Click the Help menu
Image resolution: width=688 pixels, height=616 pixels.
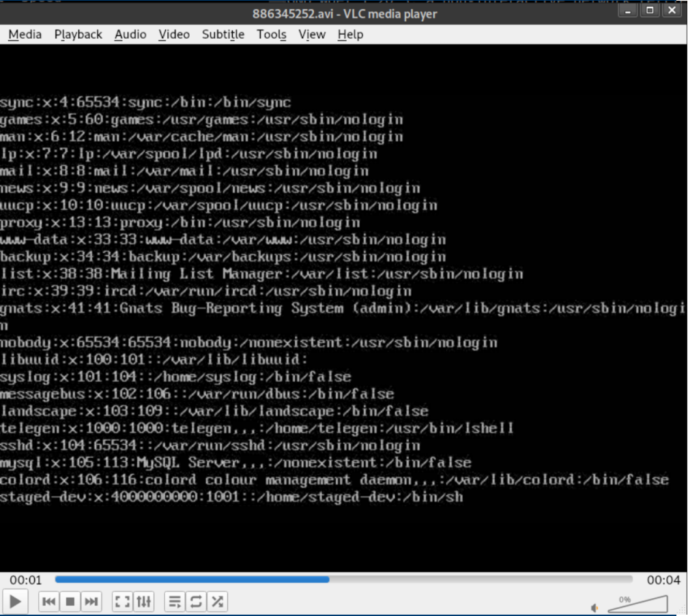(349, 34)
